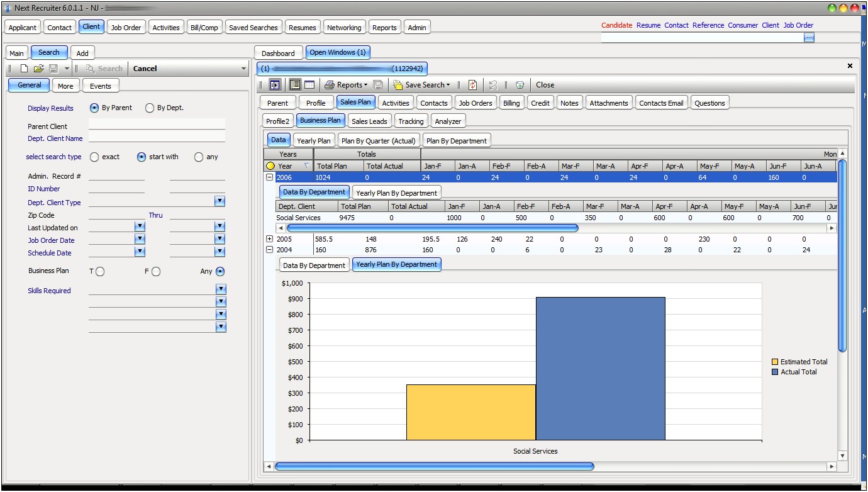Click the greyed save disk icon in search toolbar
Screen dimensions: 868x492
53,69
